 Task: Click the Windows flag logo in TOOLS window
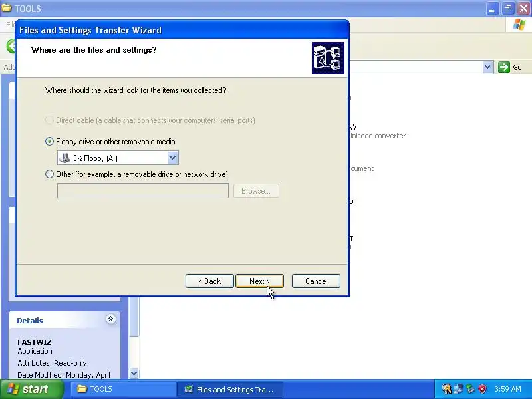coord(519,25)
